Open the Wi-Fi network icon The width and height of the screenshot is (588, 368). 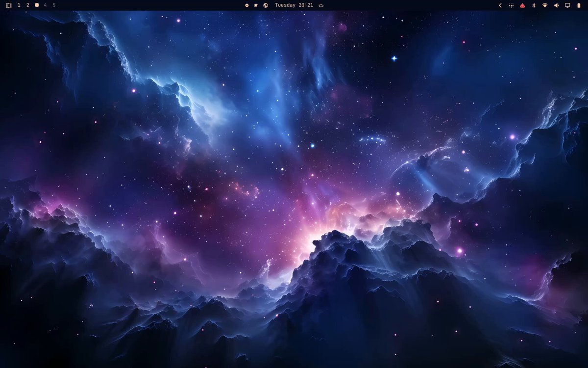[x=545, y=5]
